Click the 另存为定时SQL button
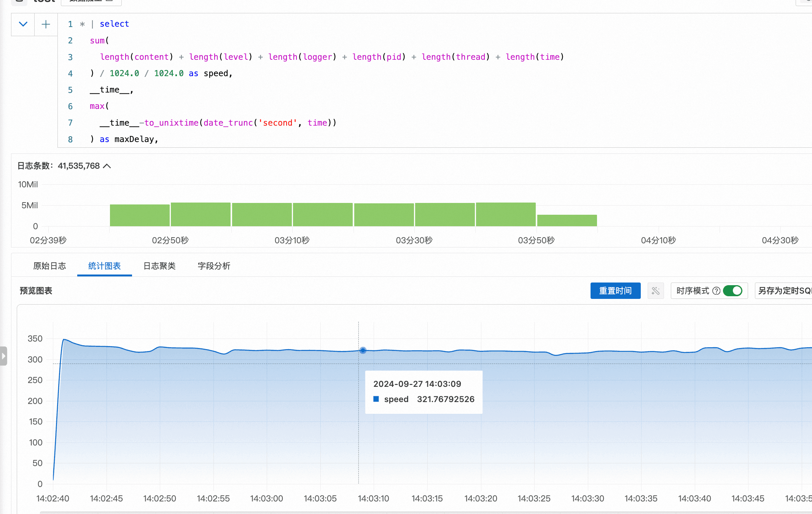The image size is (812, 514). point(784,291)
